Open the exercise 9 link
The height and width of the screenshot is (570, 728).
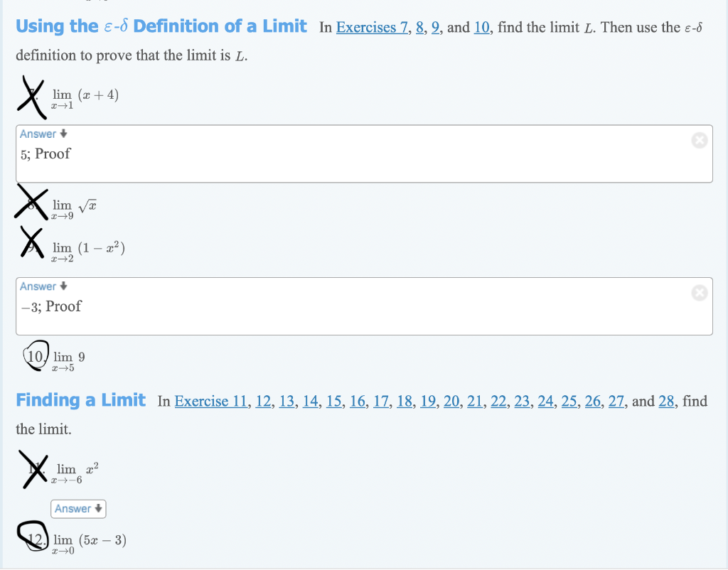[x=434, y=27]
